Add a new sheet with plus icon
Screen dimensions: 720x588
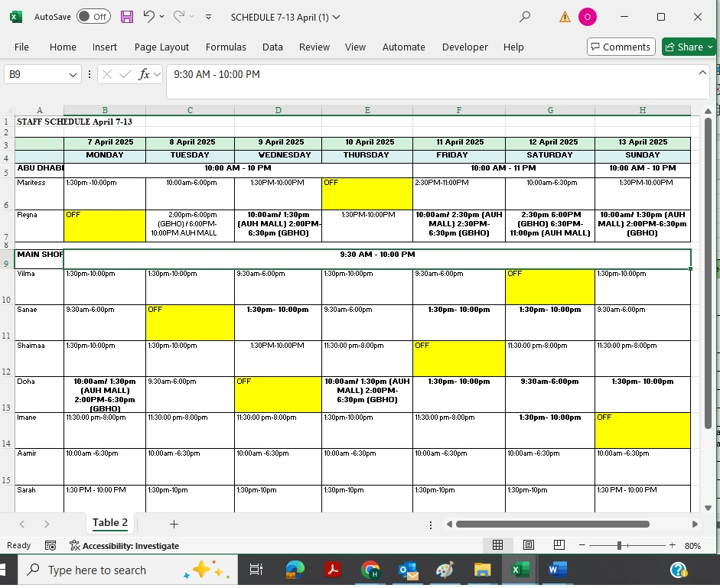pos(174,524)
